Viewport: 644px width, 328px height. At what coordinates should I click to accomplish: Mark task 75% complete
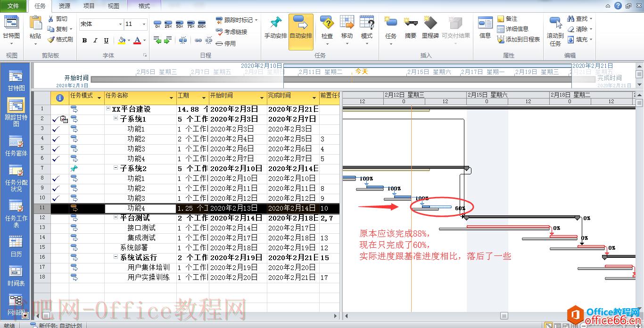pyautogui.click(x=190, y=24)
